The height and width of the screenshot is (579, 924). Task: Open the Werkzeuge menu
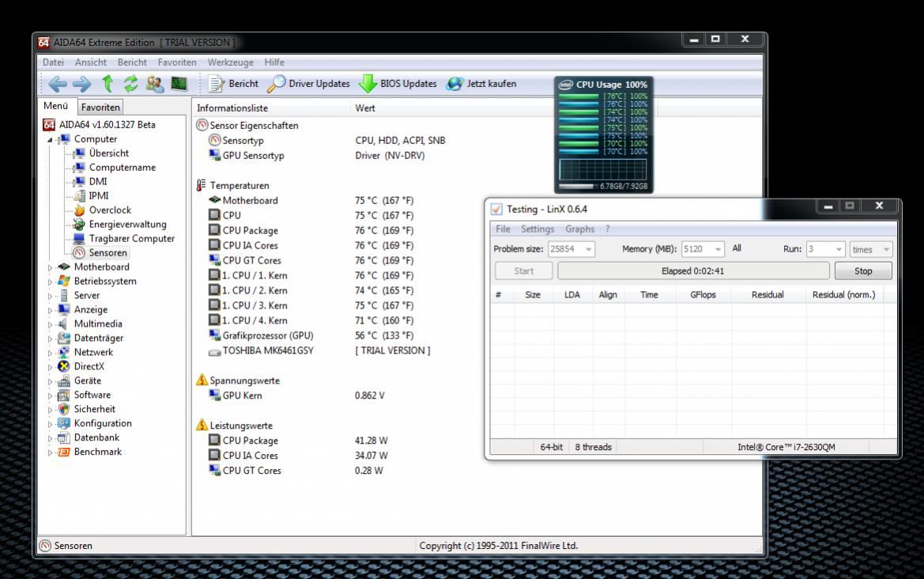(x=231, y=62)
